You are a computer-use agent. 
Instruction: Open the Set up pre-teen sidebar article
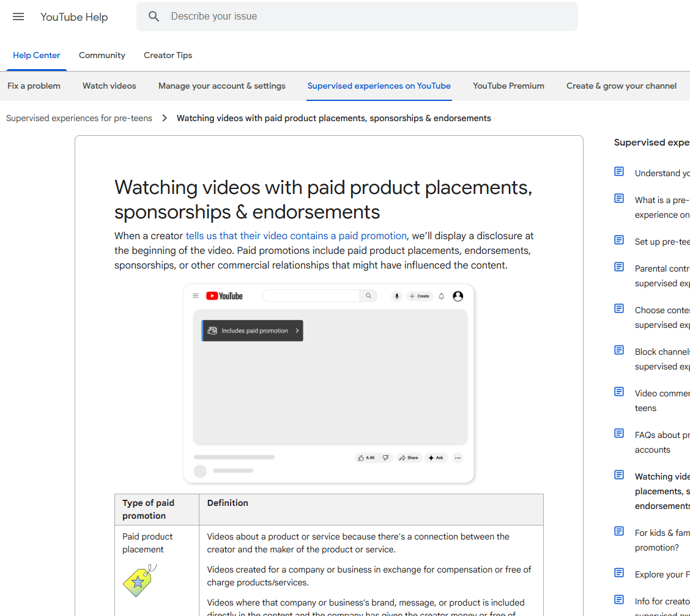pyautogui.click(x=662, y=242)
